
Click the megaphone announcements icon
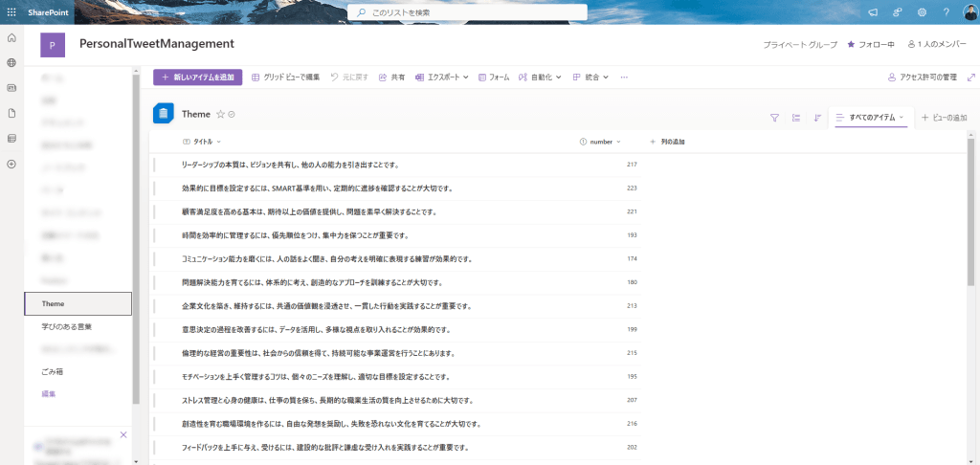pyautogui.click(x=872, y=11)
